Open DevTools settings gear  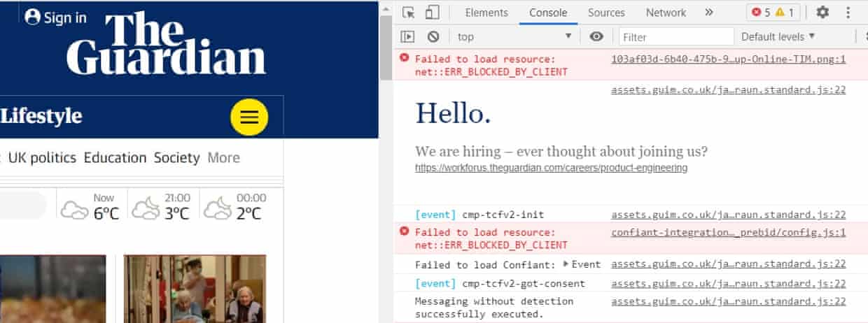(822, 13)
